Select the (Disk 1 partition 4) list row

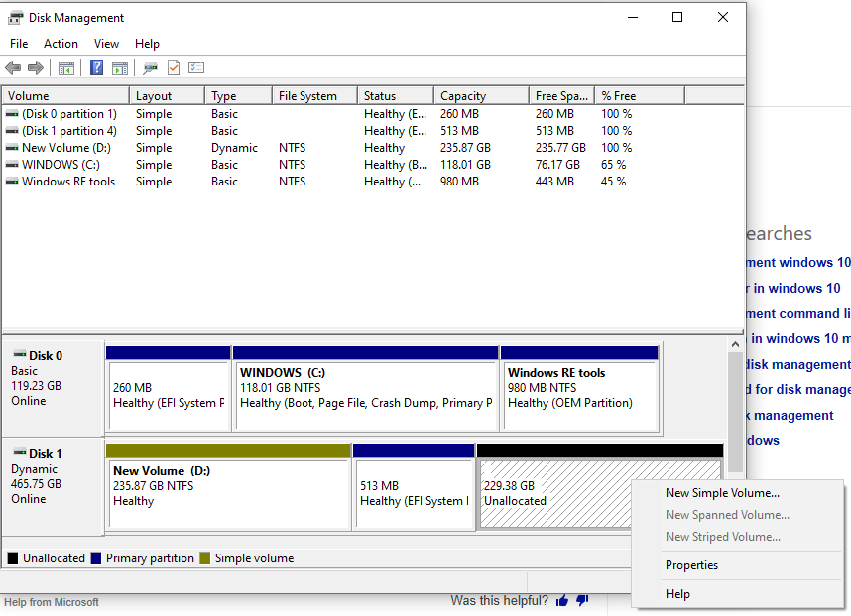coord(372,131)
